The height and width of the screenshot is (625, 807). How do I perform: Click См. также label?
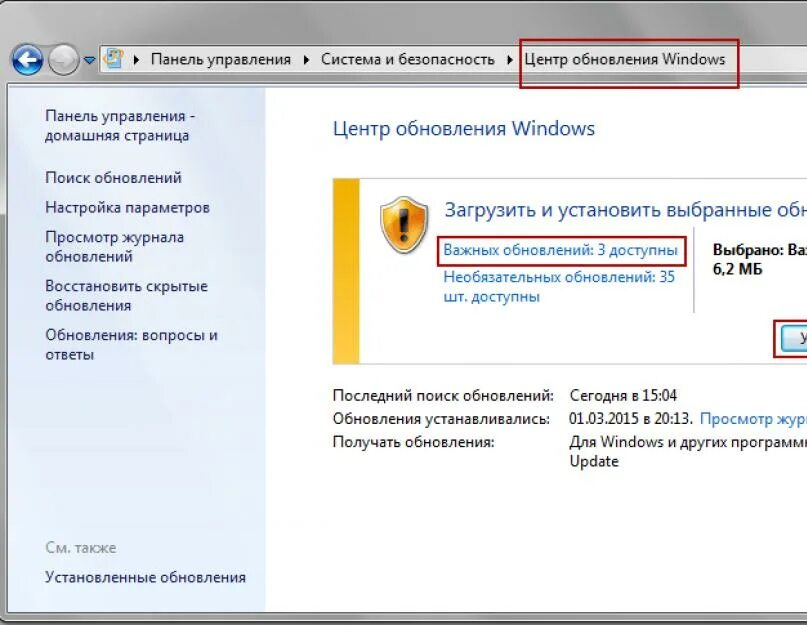click(81, 548)
